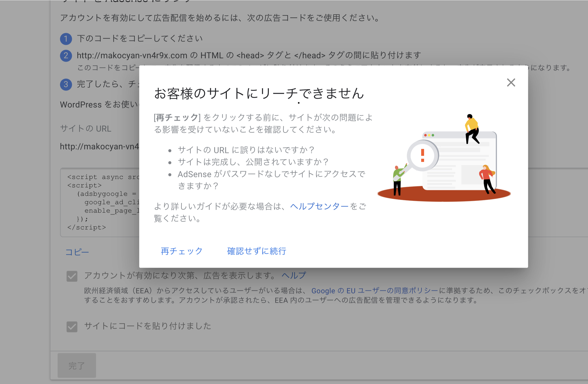Close the site unreachable dialog with X

click(x=511, y=83)
